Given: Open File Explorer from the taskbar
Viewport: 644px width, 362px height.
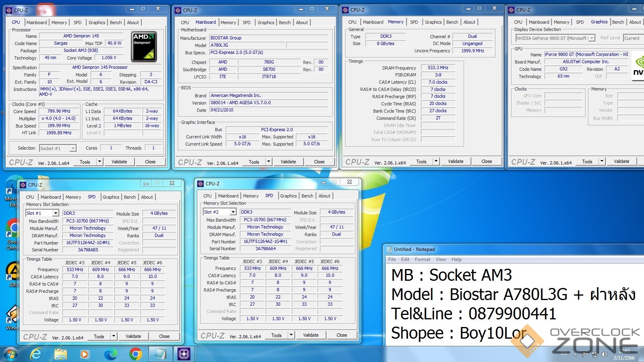Looking at the screenshot, I should pos(61,354).
